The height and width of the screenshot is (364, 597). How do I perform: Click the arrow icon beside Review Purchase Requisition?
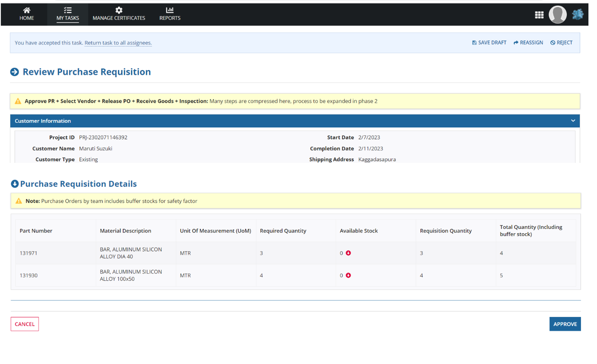(15, 72)
